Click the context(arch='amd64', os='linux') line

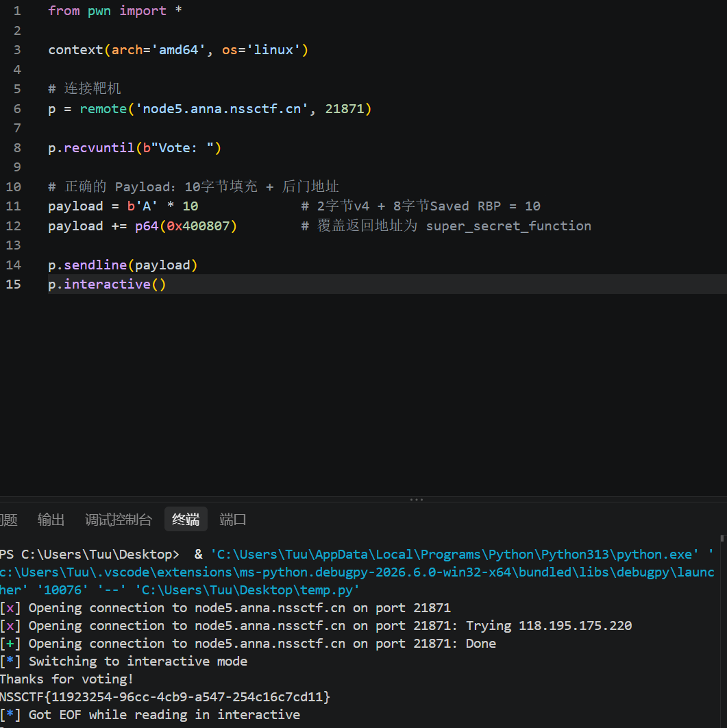178,49
